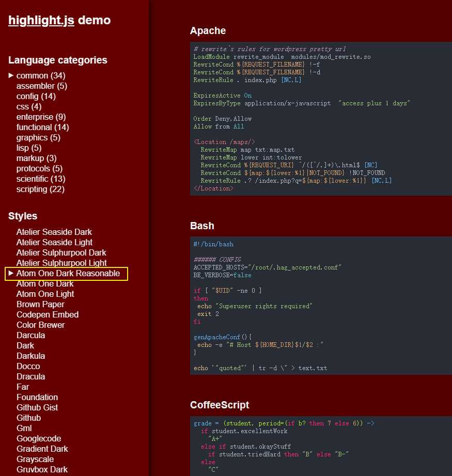Apply the Gruvbox Dark style
Screen dimensions: 452x476
[42, 469]
